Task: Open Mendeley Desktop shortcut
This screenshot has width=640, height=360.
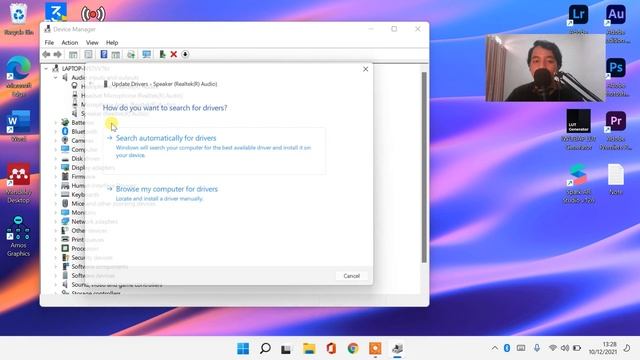Action: [18, 183]
